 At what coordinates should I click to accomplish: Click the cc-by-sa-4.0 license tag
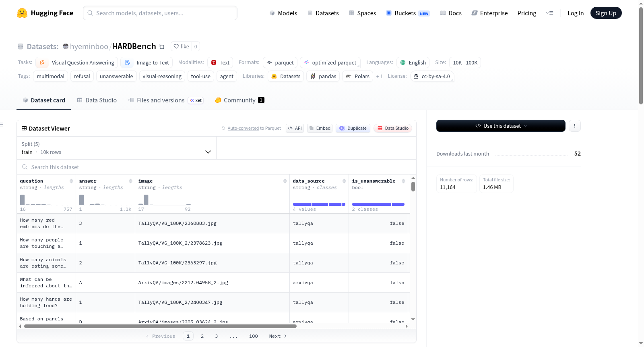pyautogui.click(x=432, y=76)
